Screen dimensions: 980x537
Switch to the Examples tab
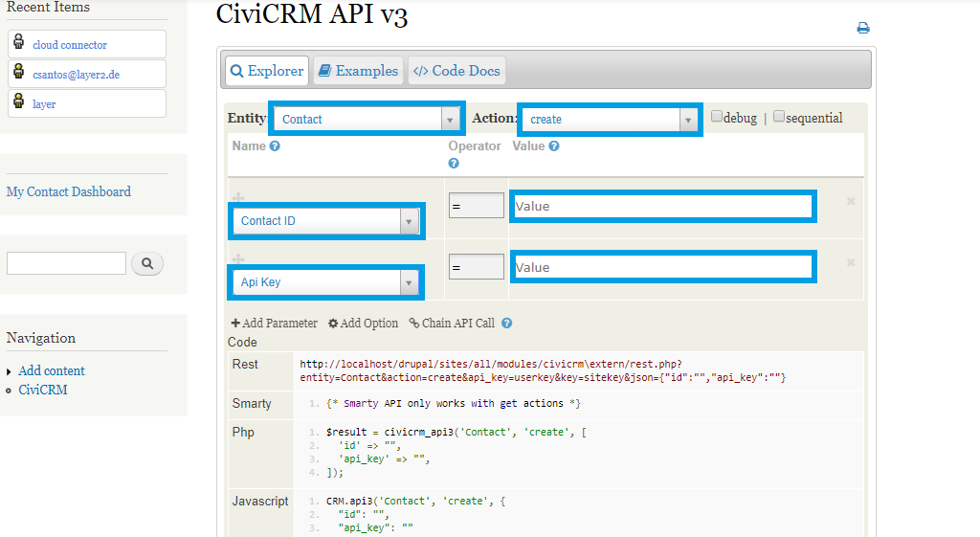[x=358, y=71]
